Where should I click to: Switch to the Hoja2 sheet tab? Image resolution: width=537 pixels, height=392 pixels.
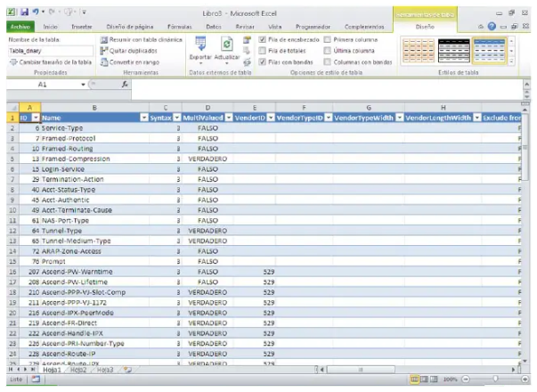[77, 370]
